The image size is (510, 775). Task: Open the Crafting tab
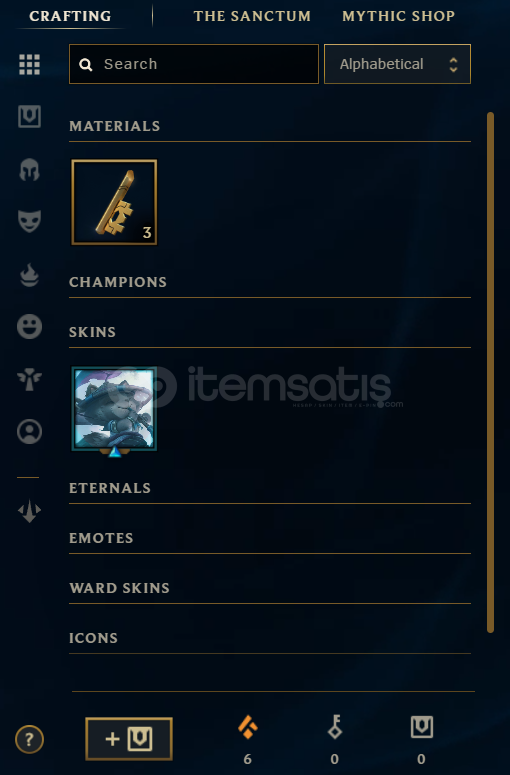pyautogui.click(x=70, y=16)
